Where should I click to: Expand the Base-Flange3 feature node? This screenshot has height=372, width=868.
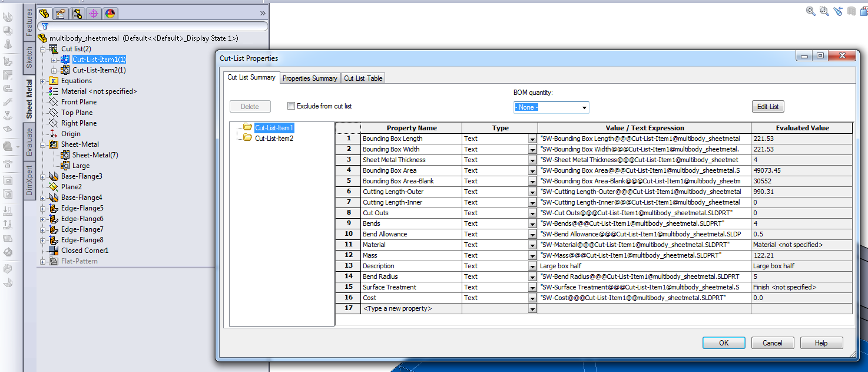42,176
